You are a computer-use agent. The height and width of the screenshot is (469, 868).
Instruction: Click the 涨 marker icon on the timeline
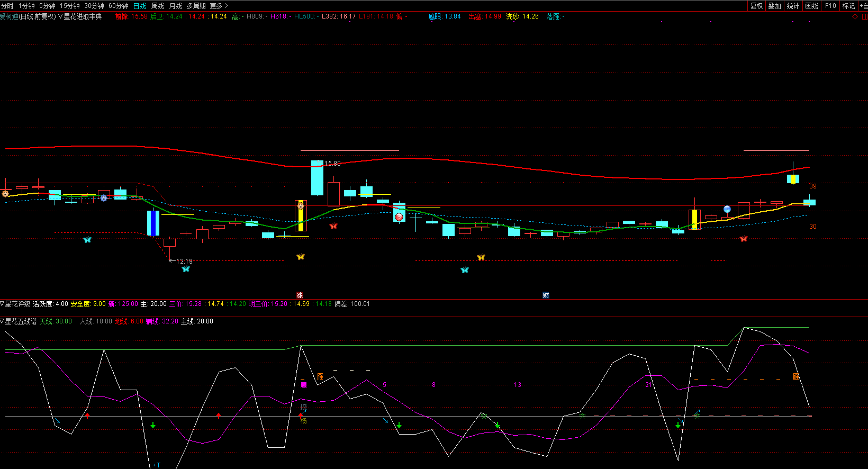tap(300, 295)
